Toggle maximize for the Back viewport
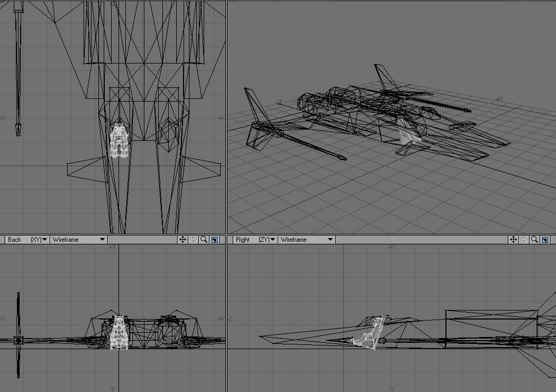 point(214,240)
